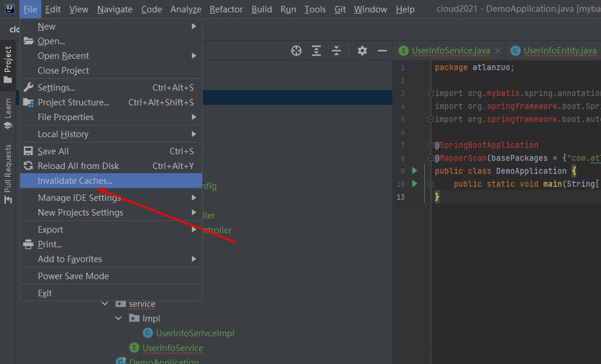Click the locate/select opened file target icon

[296, 51]
